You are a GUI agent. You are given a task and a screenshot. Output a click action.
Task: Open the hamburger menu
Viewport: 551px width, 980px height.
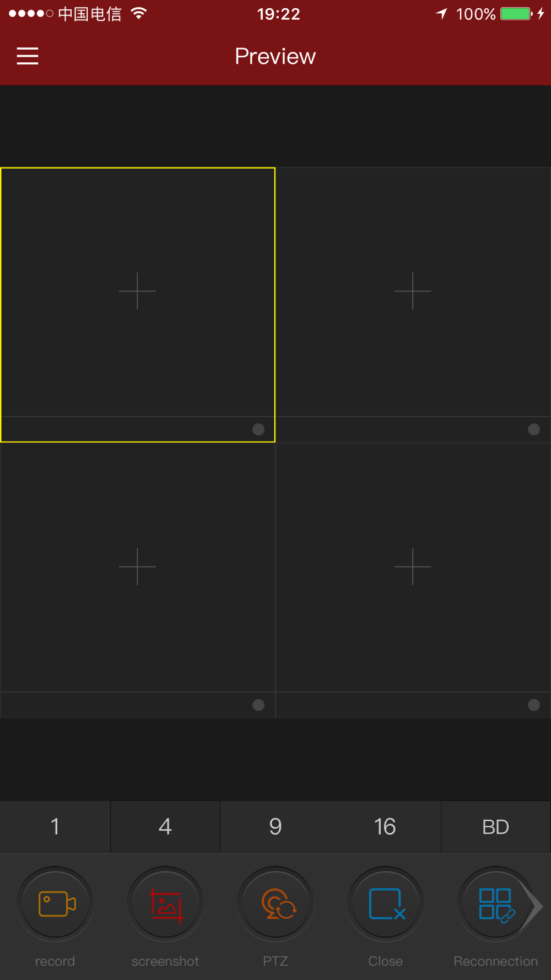tap(28, 56)
